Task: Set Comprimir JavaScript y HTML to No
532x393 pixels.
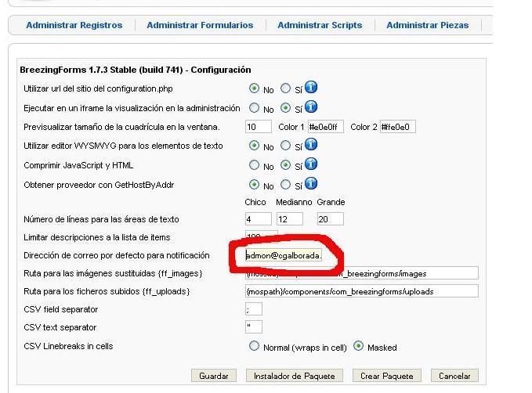Action: pyautogui.click(x=254, y=165)
